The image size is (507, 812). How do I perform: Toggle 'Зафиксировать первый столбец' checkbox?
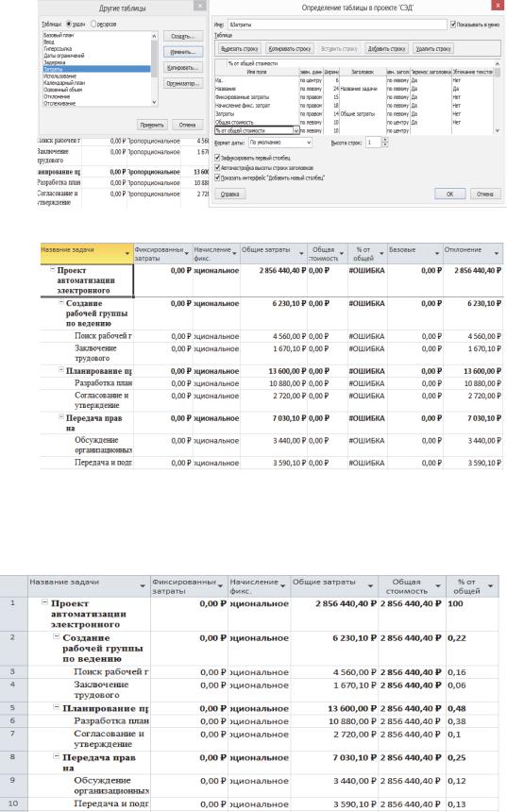pyautogui.click(x=217, y=158)
